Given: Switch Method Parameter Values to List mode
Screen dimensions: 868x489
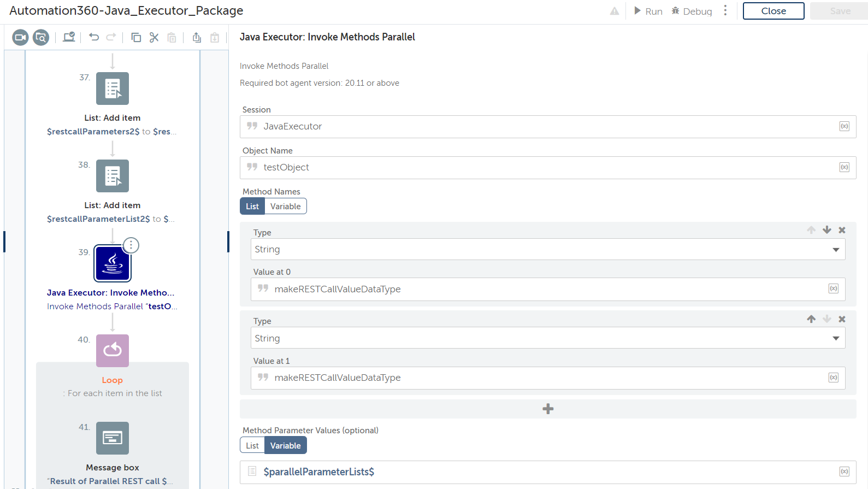Looking at the screenshot, I should pos(252,446).
